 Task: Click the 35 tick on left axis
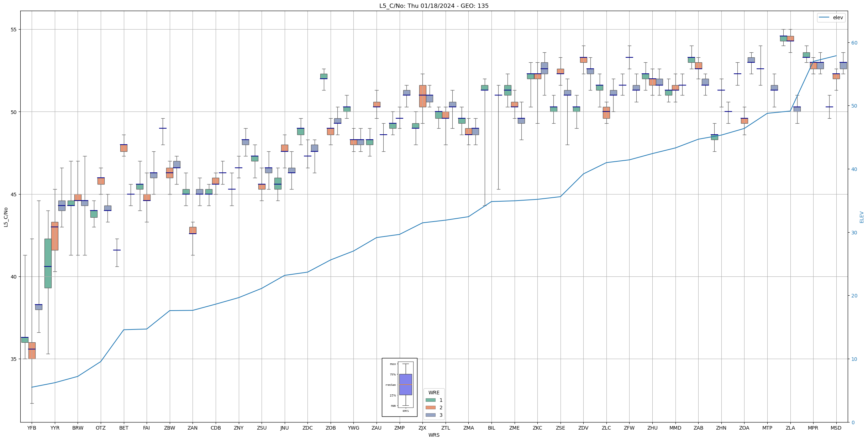coord(13,359)
